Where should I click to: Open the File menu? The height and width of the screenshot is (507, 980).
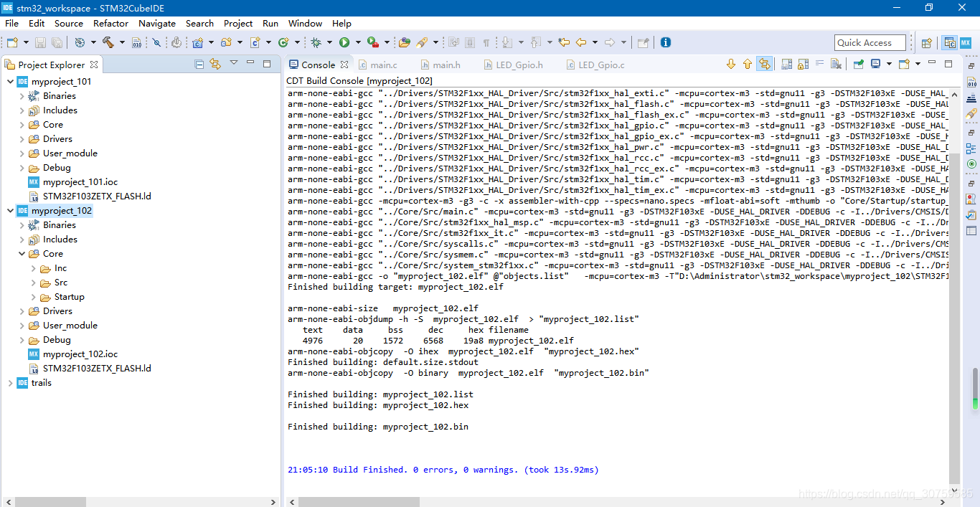(11, 23)
